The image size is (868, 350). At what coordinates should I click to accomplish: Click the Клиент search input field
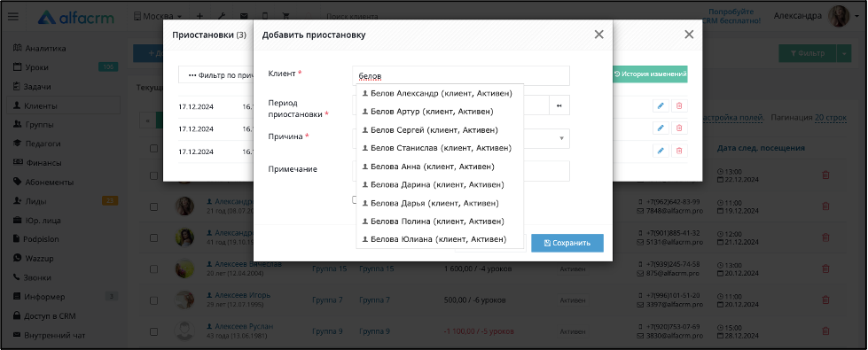460,75
